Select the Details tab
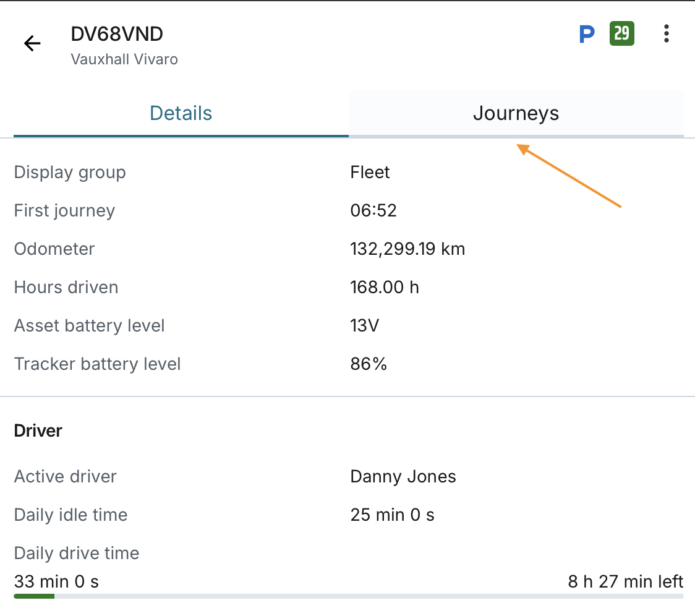Image resolution: width=695 pixels, height=616 pixels. point(181,114)
